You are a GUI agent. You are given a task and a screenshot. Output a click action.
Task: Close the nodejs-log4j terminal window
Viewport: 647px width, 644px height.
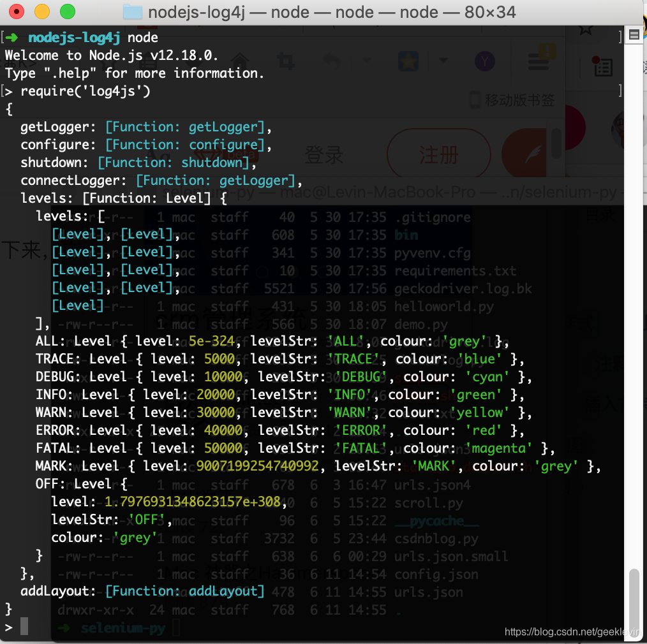(x=17, y=11)
